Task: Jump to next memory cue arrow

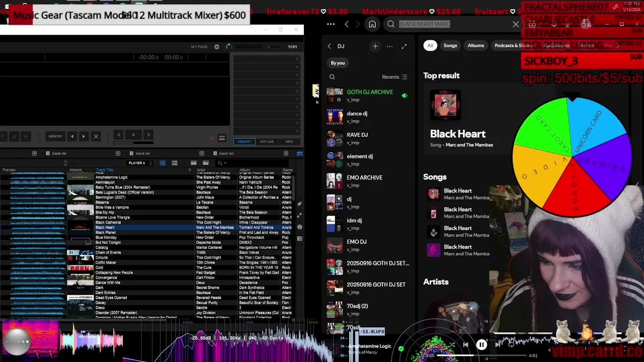Action: click(x=84, y=136)
